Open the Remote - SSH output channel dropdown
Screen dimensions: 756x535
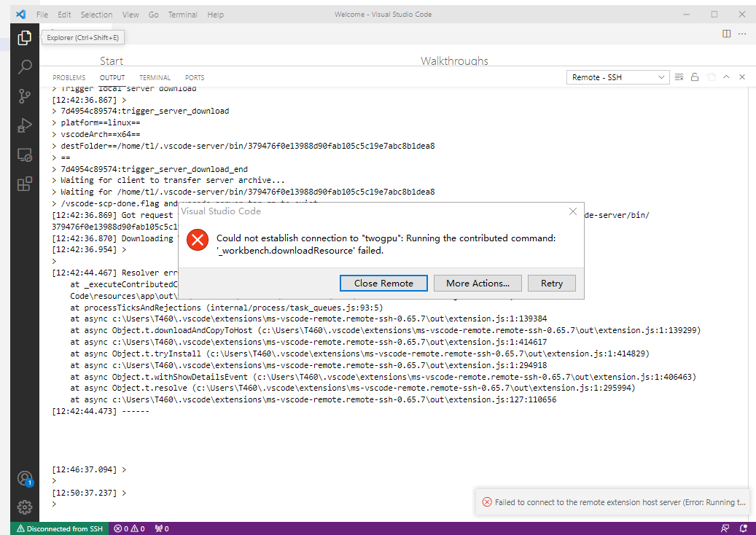point(617,77)
